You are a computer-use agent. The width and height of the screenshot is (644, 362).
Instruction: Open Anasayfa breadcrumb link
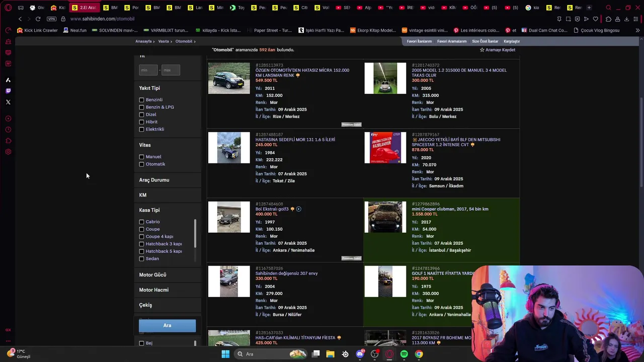[143, 41]
